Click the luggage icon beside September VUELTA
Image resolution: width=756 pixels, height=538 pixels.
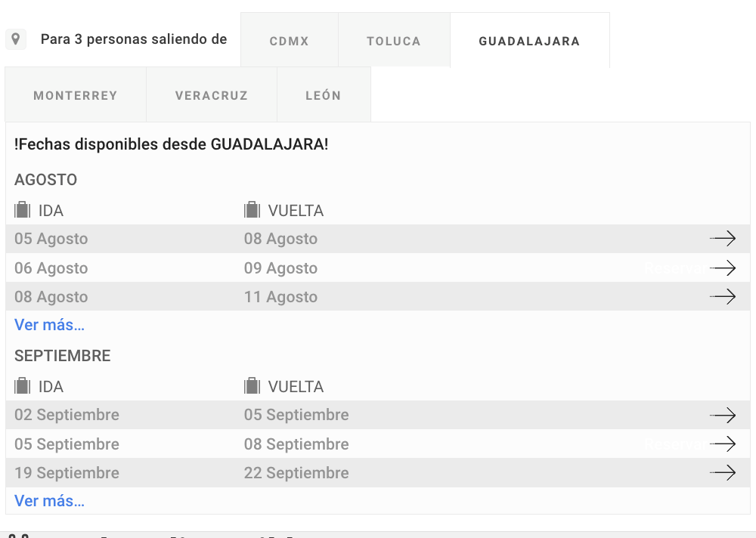[253, 386]
